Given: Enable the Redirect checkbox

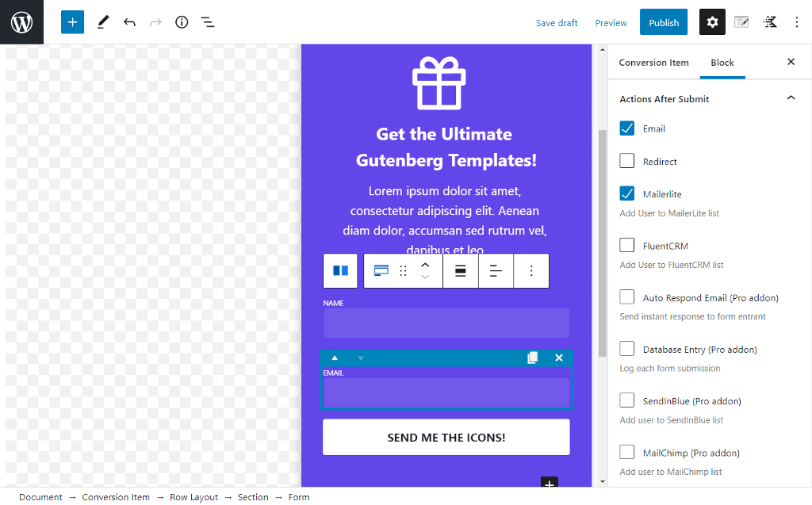Looking at the screenshot, I should pyautogui.click(x=627, y=161).
